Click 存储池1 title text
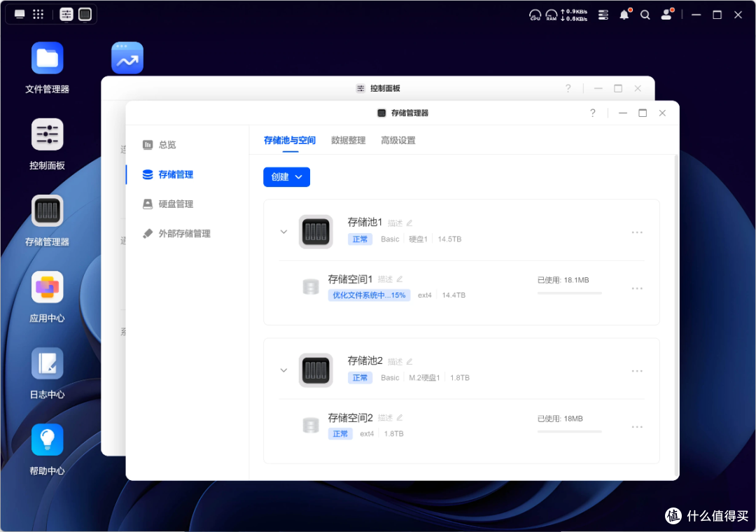756x532 pixels. click(365, 222)
